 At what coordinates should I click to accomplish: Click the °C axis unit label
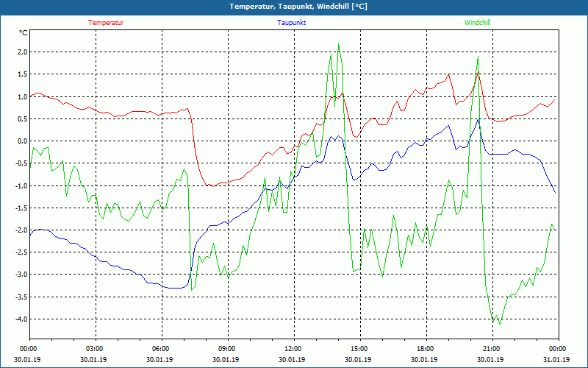[x=24, y=33]
